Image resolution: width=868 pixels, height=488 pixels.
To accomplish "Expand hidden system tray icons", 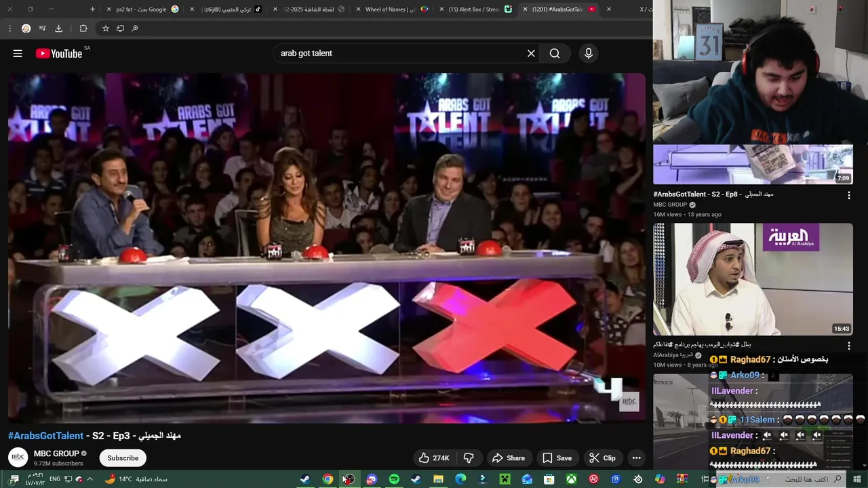I will (x=90, y=479).
